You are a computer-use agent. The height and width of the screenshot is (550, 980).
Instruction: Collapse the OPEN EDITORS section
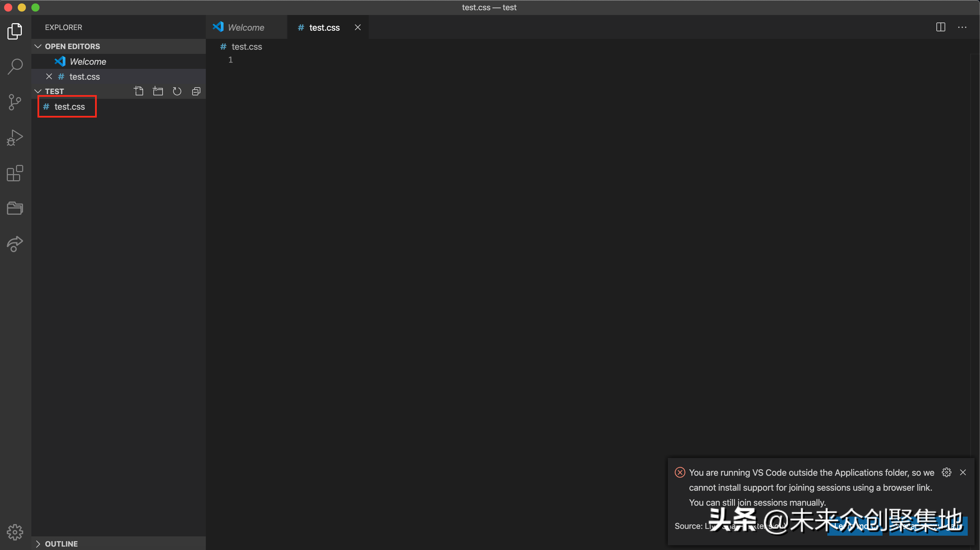click(x=38, y=46)
